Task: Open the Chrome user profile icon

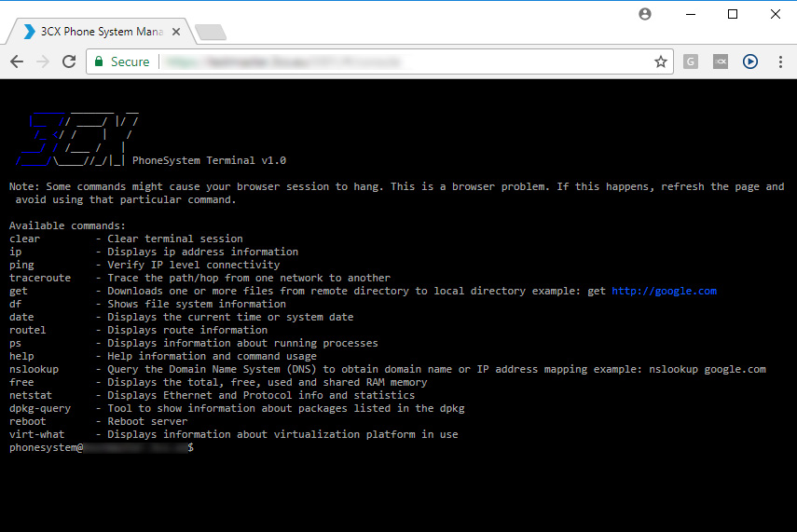Action: coord(644,14)
